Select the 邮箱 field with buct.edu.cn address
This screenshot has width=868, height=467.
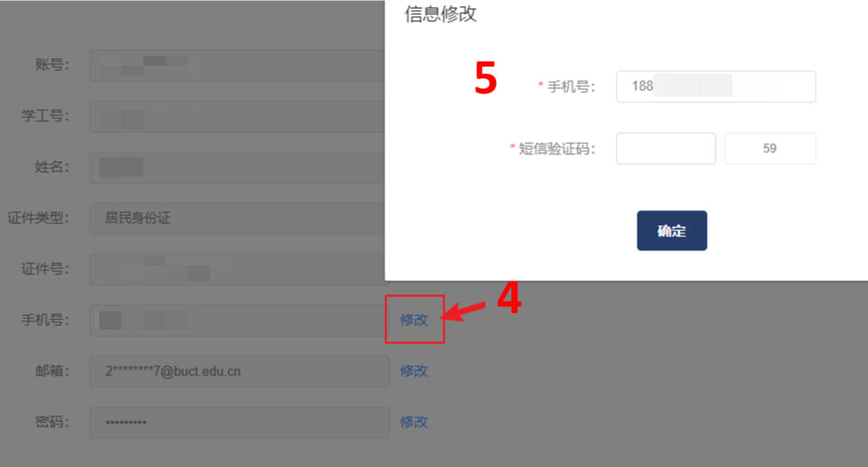click(239, 371)
